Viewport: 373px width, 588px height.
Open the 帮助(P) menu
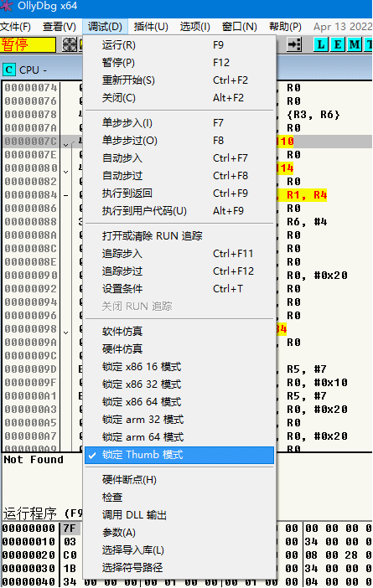(285, 27)
